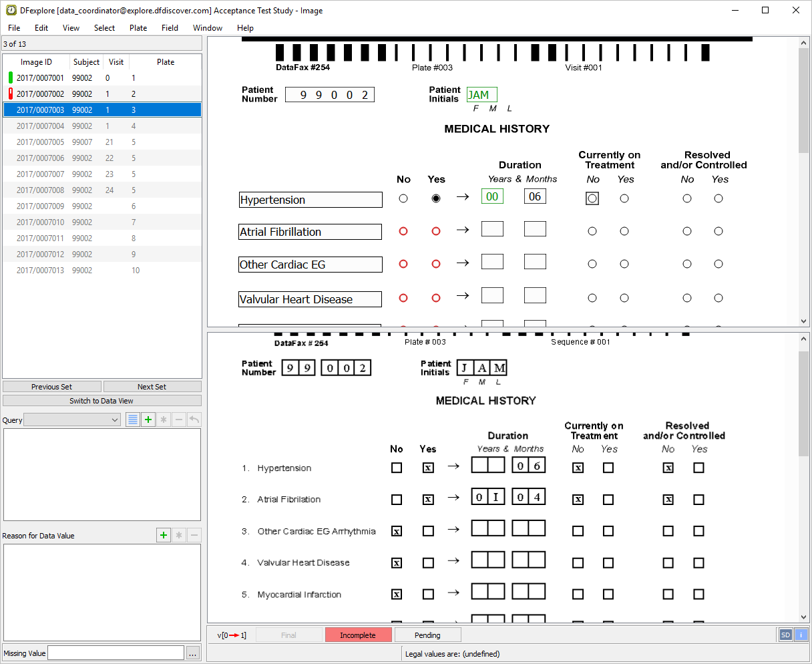This screenshot has height=664, width=812.
Task: Open the Plate menu
Action: (138, 28)
